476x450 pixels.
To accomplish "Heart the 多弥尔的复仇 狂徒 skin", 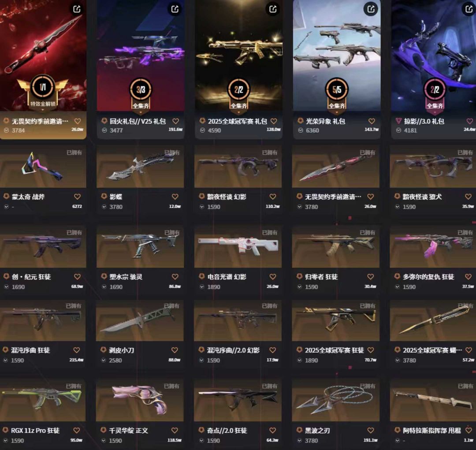I will click(x=469, y=277).
